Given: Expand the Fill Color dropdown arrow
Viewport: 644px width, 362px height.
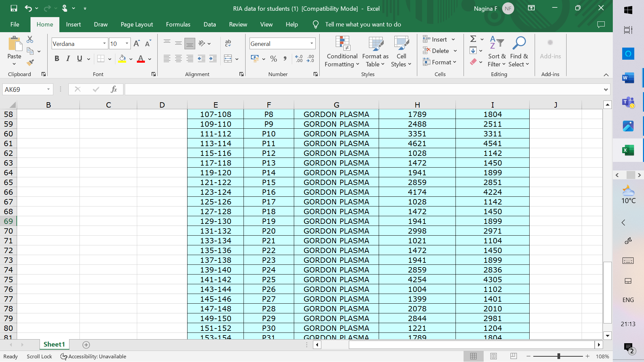Looking at the screenshot, I should pyautogui.click(x=130, y=59).
